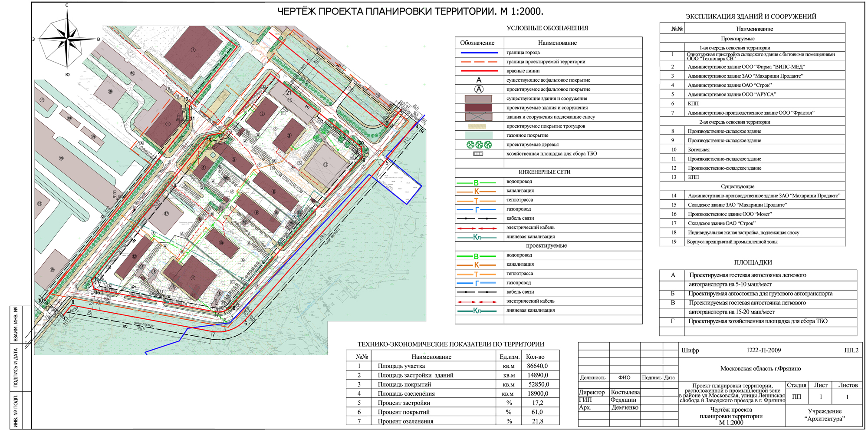Screen dimensions: 868x430
Task: Select the light green lawn cover swatch
Action: [478, 136]
